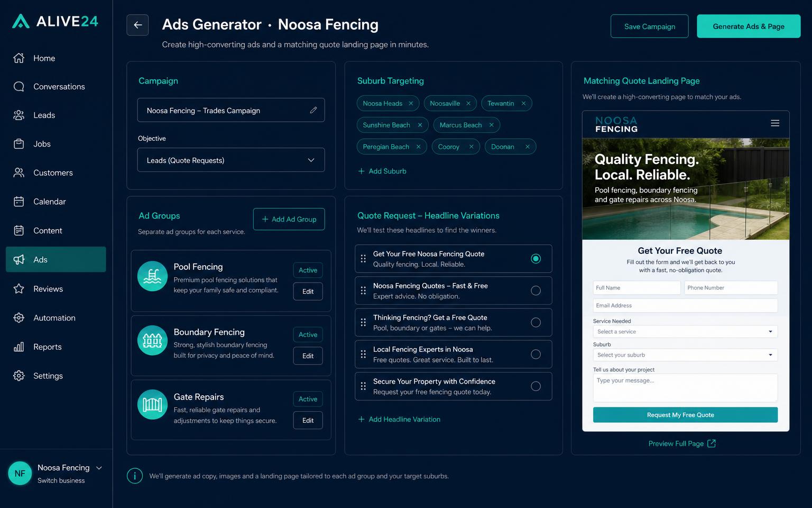This screenshot has height=508, width=812.
Task: Click the Pool Fencing ad group icon
Action: tap(152, 276)
